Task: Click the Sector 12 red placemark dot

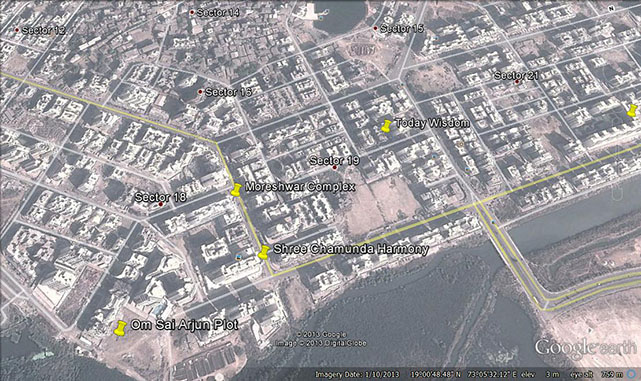Action: [17, 30]
